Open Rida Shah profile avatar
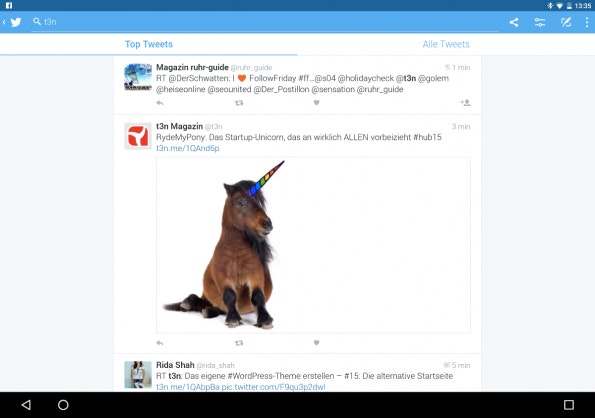Image resolution: width=595 pixels, height=418 pixels. click(x=138, y=375)
